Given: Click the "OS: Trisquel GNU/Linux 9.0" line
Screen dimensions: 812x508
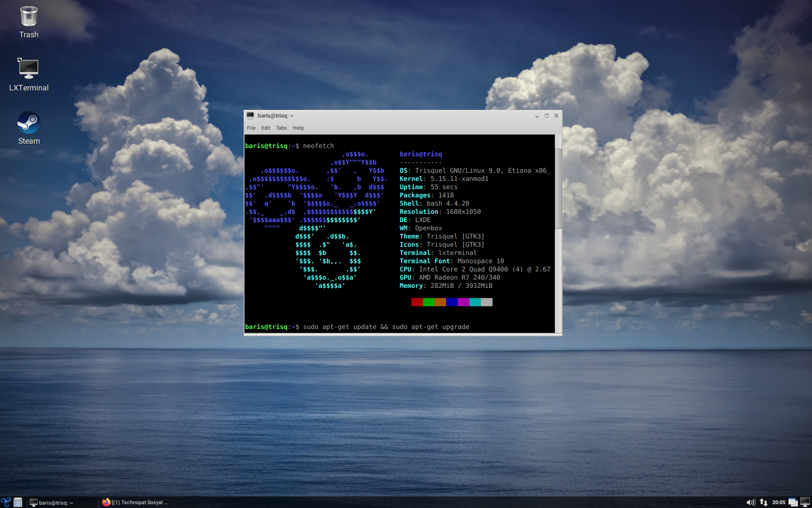Looking at the screenshot, I should tap(475, 171).
